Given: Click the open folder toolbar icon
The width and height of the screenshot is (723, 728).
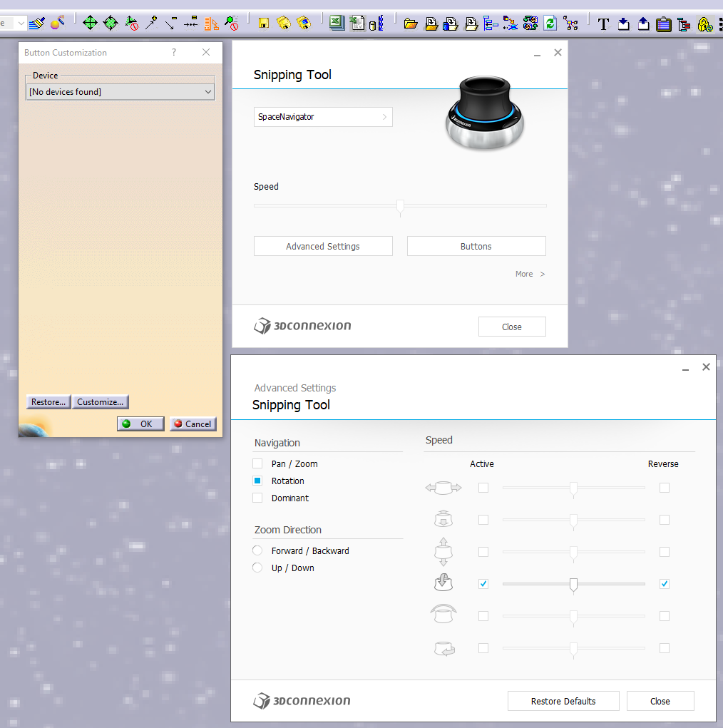Looking at the screenshot, I should pos(411,24).
